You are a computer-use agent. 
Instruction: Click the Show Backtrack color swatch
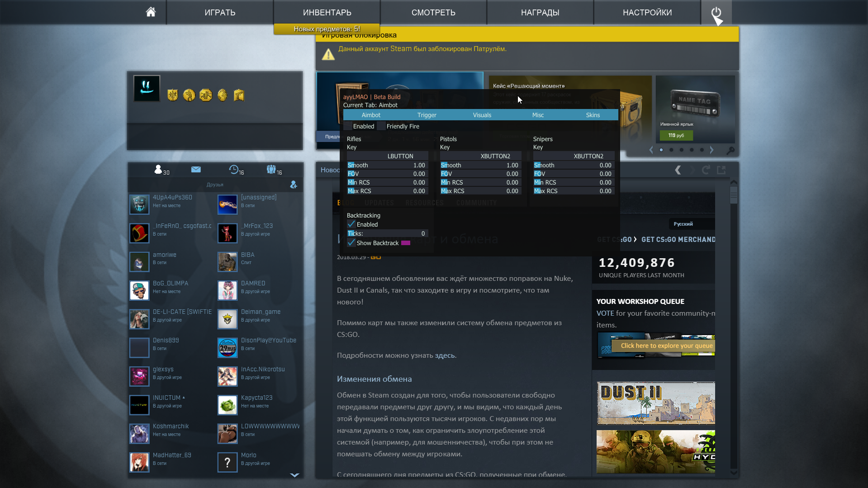click(406, 243)
